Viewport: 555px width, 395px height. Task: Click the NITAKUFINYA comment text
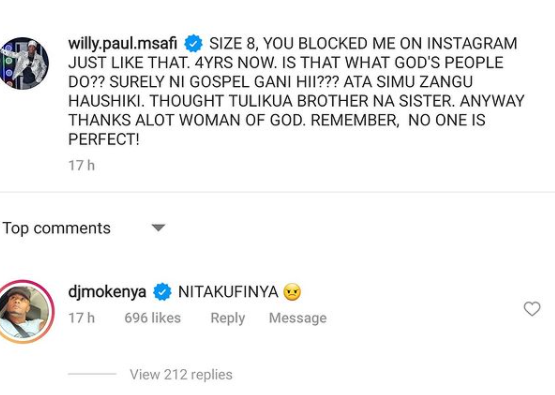228,292
